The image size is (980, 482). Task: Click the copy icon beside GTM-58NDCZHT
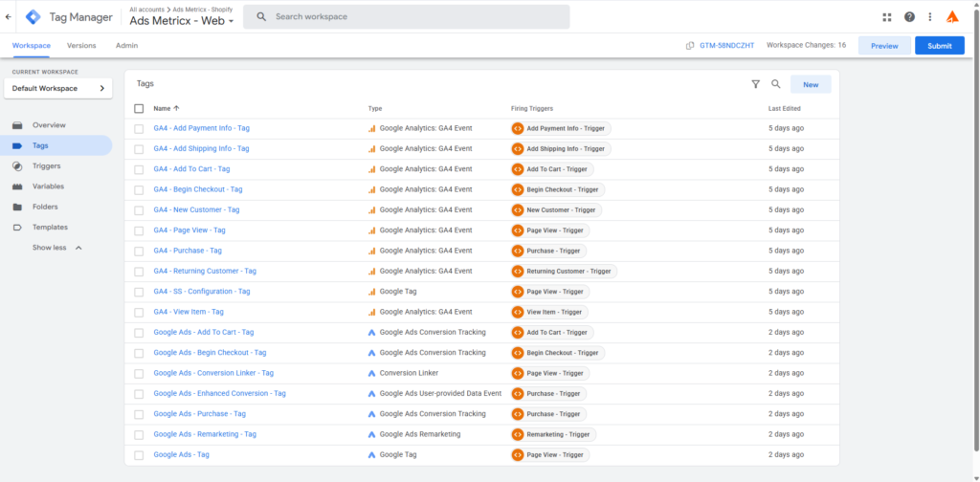690,46
